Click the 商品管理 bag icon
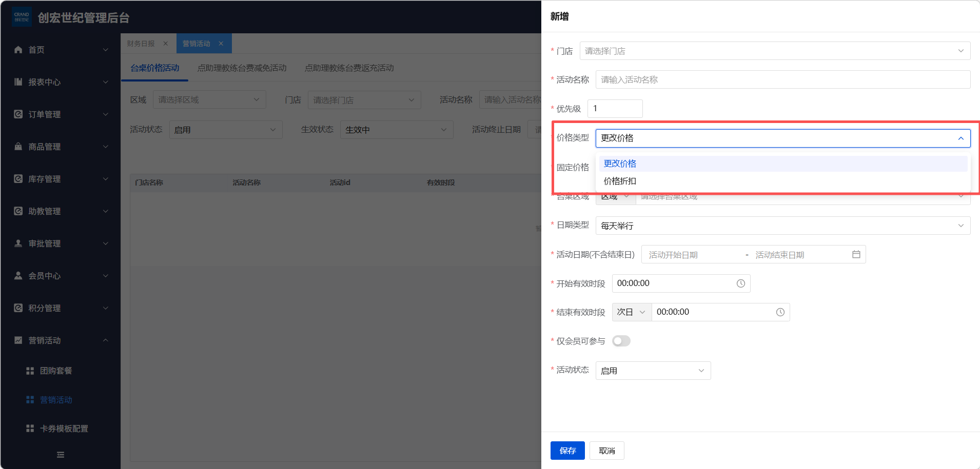 18,147
